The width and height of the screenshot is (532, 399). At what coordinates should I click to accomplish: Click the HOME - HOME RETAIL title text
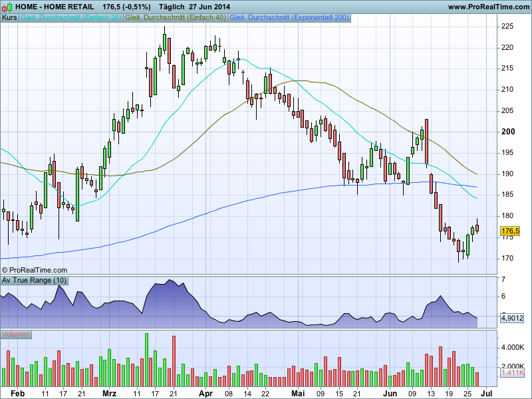point(55,7)
